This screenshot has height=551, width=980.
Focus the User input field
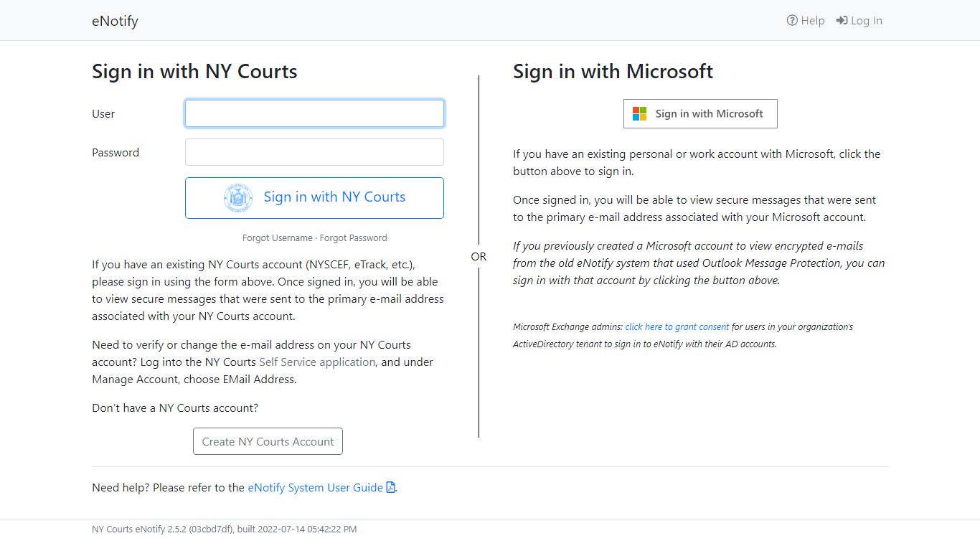pos(314,113)
